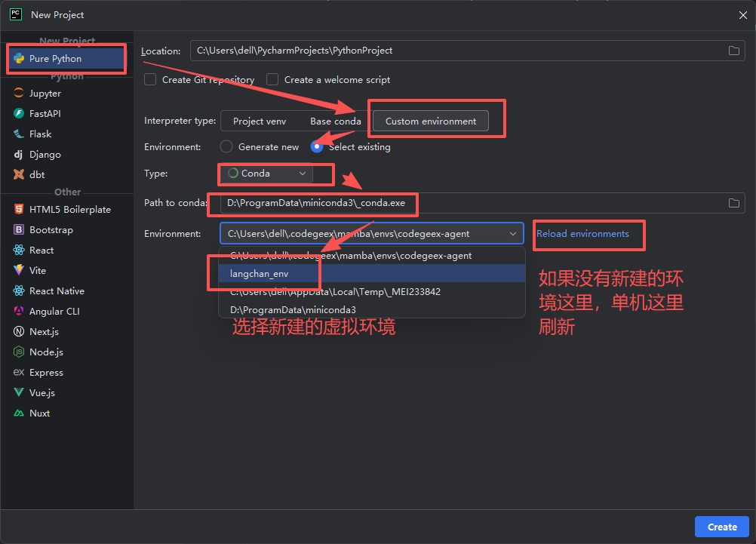Select Generate new environment radio
The height and width of the screenshot is (544, 756).
(x=226, y=146)
